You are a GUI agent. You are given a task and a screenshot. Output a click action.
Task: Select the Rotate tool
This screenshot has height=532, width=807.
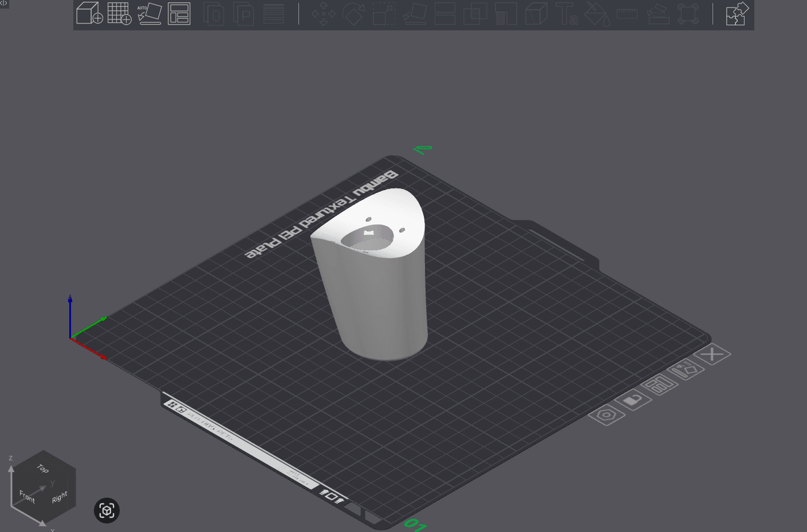[353, 14]
